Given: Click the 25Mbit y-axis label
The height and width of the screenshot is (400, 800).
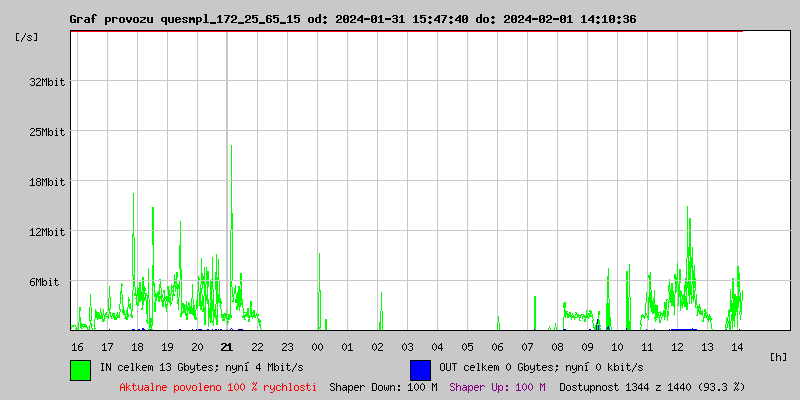Looking at the screenshot, I should (47, 132).
